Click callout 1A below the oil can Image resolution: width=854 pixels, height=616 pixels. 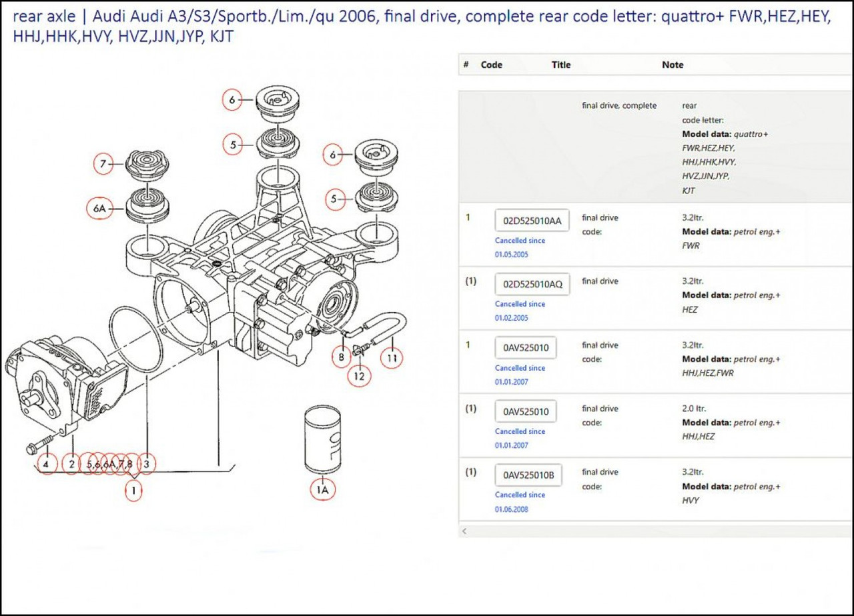(x=322, y=490)
